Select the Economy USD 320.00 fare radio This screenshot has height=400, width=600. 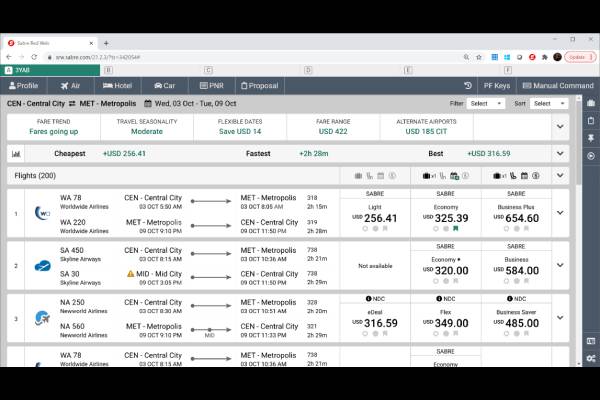pos(436,281)
